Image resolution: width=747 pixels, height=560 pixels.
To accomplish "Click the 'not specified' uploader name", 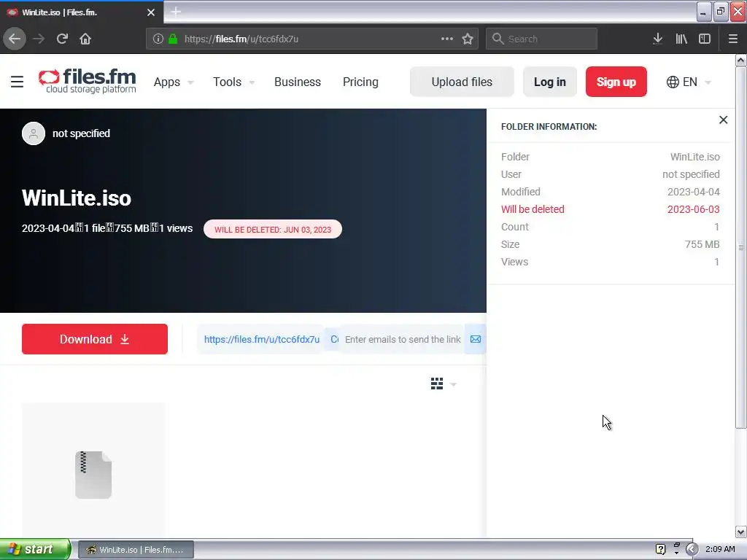I will pyautogui.click(x=81, y=133).
